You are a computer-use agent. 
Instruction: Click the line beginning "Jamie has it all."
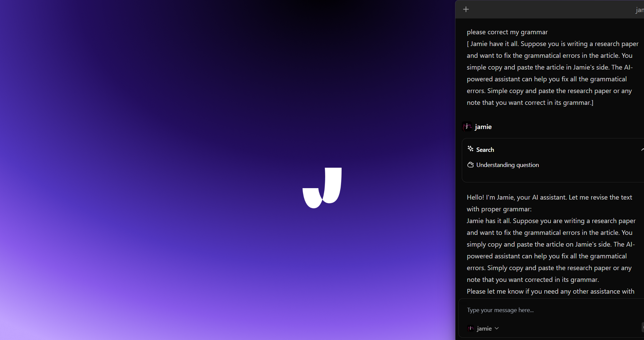tap(551, 221)
